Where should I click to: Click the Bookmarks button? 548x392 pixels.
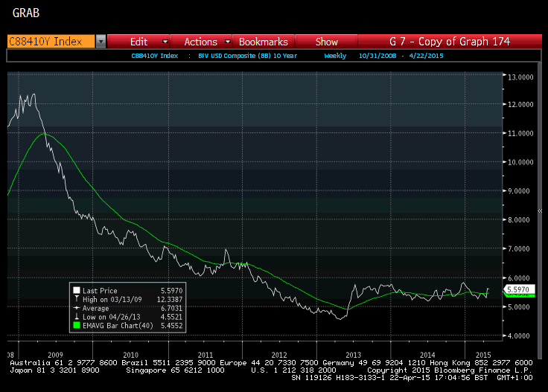click(x=265, y=42)
